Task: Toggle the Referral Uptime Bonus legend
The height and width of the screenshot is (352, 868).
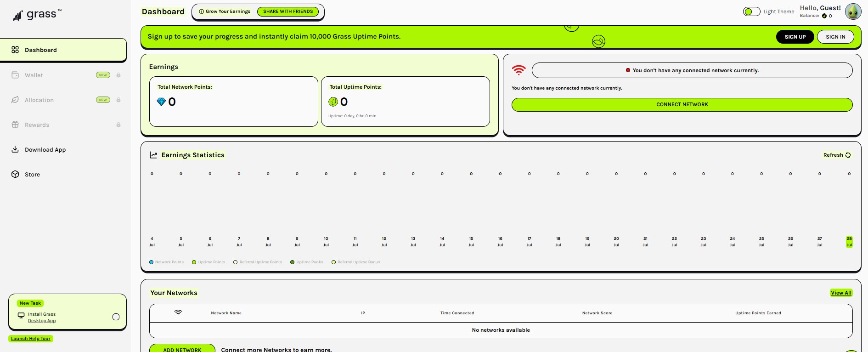Action: [356, 262]
